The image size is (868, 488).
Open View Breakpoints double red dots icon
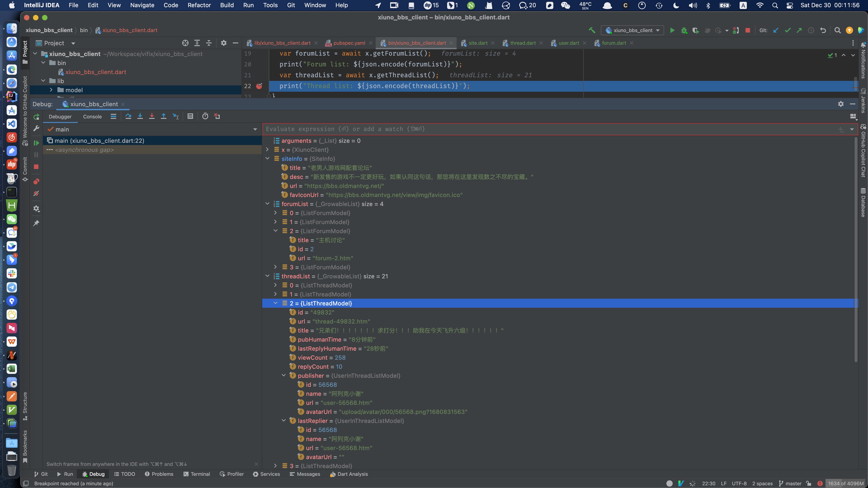point(36,181)
